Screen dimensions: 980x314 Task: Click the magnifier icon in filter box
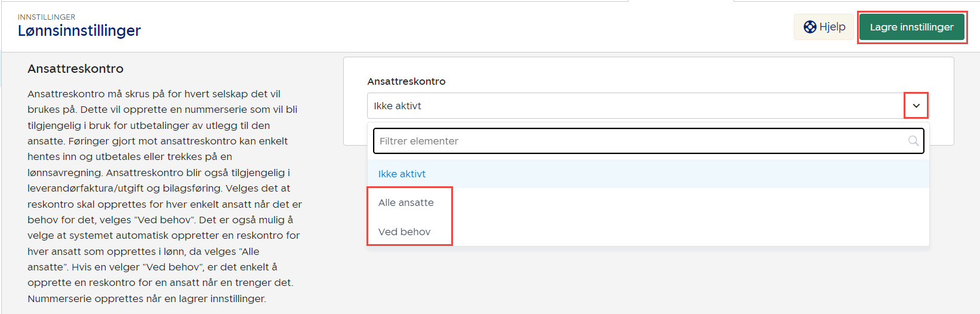coord(913,141)
